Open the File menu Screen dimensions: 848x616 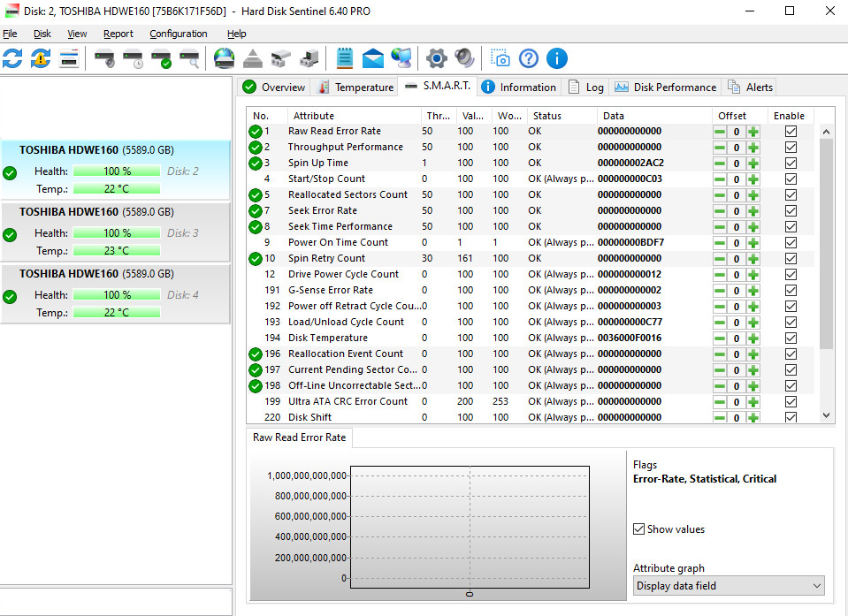(x=11, y=34)
